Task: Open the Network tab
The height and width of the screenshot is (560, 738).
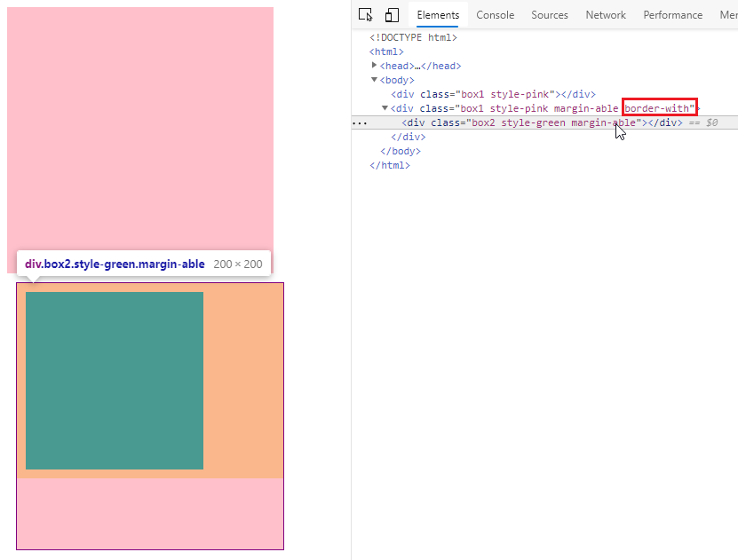Action: (606, 15)
